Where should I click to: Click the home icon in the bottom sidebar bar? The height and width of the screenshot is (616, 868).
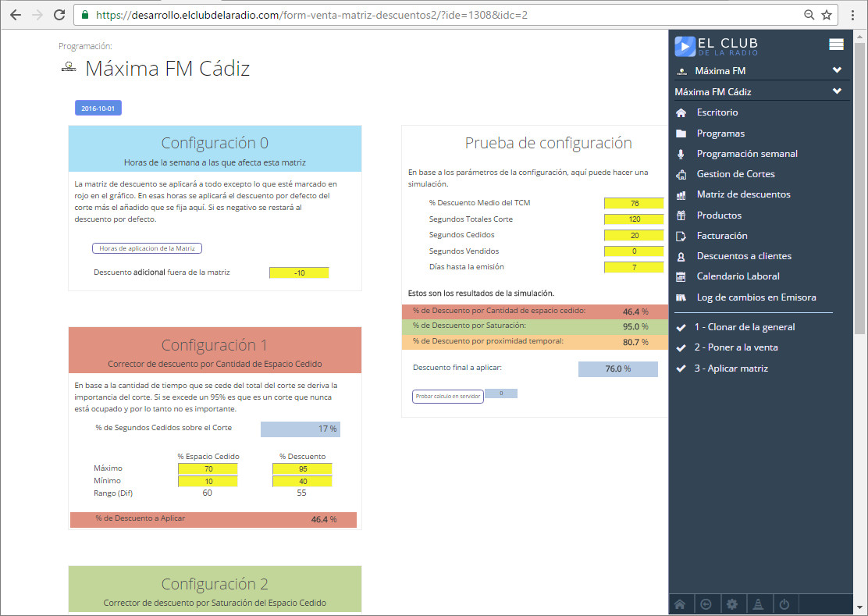pos(680,604)
